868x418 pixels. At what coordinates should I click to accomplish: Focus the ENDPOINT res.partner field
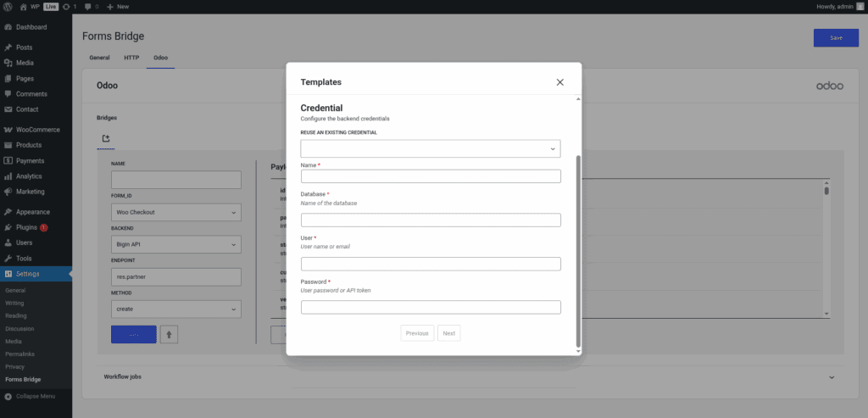(x=176, y=276)
